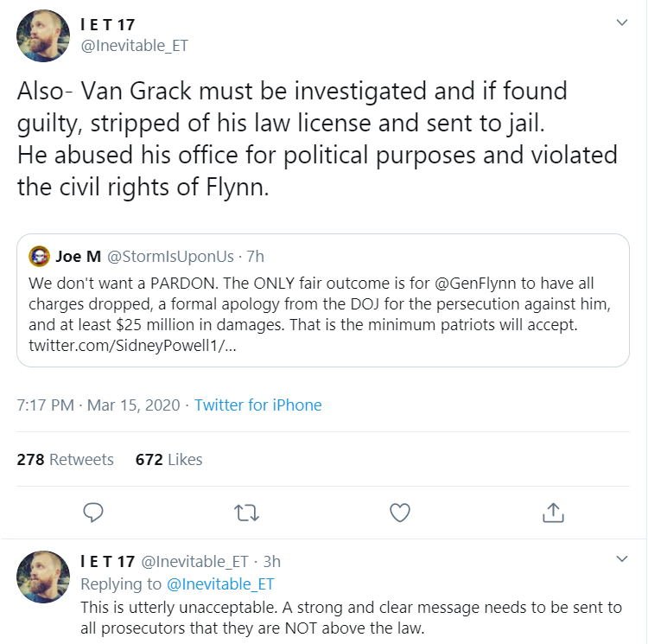Open the Twitter for iPhone link
The image size is (648, 644).
tap(257, 405)
